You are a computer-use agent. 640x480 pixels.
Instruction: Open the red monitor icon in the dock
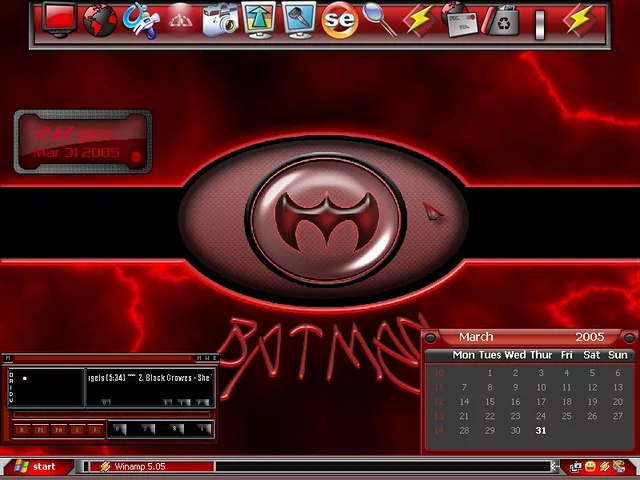(x=60, y=20)
